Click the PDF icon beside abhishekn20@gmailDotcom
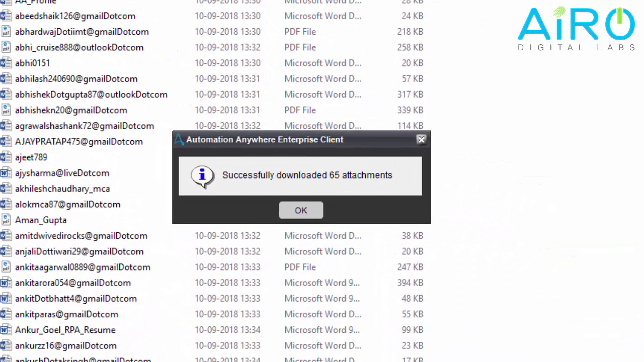 6,110
